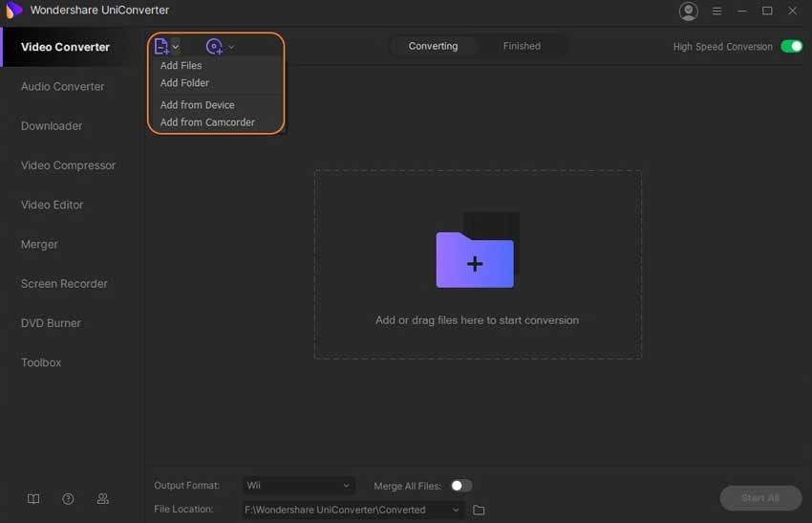Switch to the Converting tab

(433, 46)
